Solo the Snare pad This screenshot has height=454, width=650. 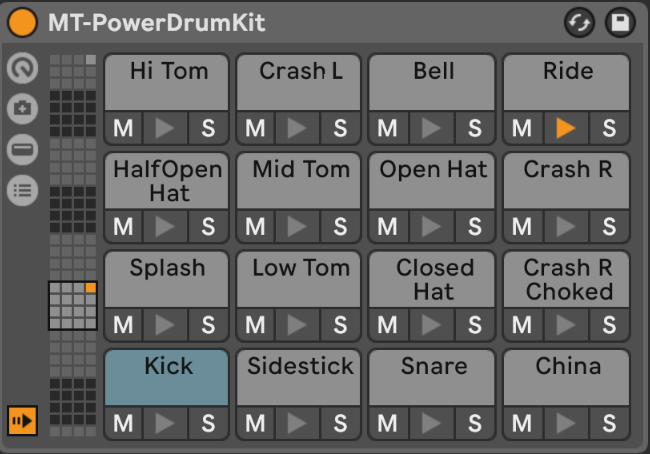point(474,423)
